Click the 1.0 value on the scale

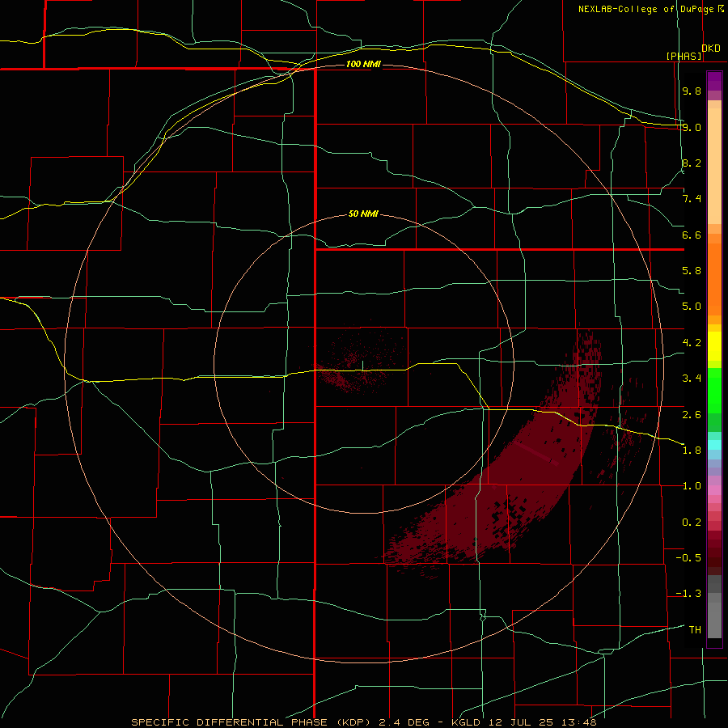click(x=692, y=486)
